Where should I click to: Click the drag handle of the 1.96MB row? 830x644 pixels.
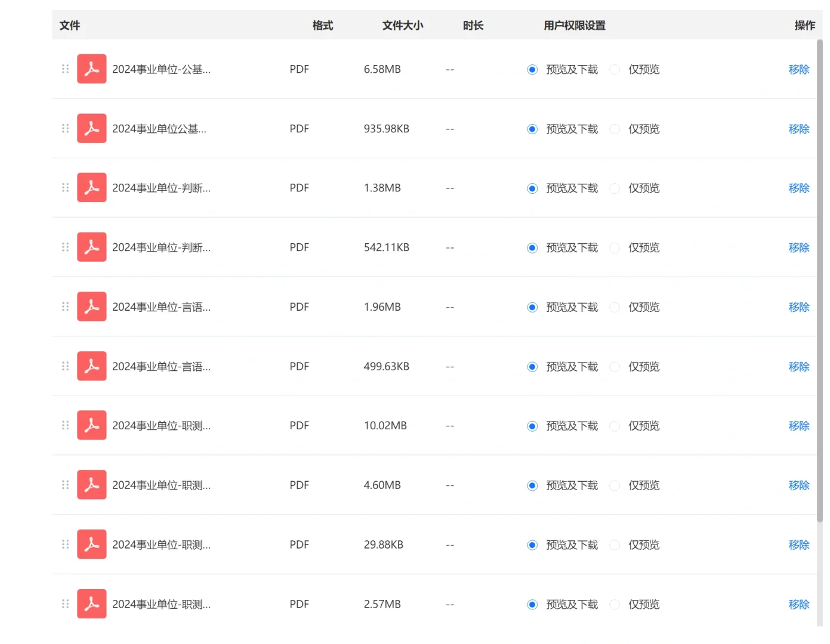click(66, 307)
